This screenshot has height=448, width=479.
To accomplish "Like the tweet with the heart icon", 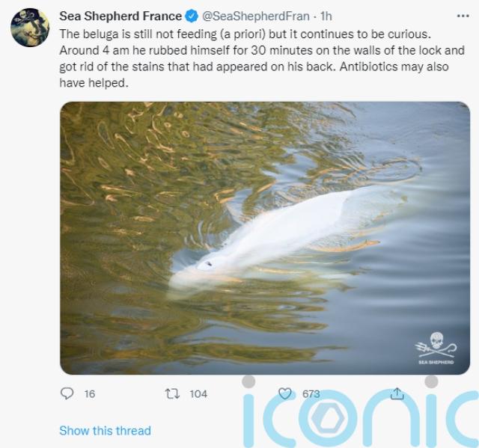I will (x=285, y=393).
